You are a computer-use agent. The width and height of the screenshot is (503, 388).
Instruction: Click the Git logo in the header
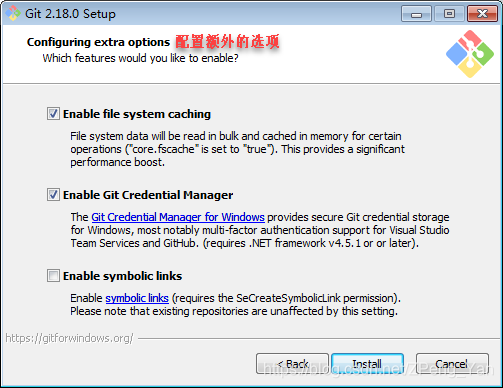[470, 54]
